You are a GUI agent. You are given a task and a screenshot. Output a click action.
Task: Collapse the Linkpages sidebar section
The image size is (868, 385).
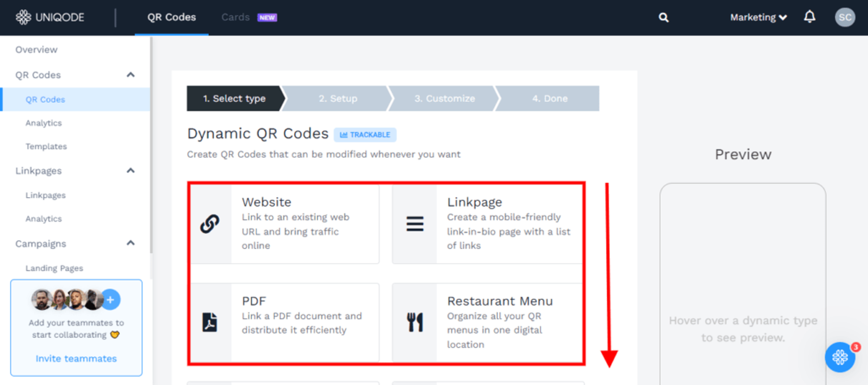pyautogui.click(x=131, y=171)
